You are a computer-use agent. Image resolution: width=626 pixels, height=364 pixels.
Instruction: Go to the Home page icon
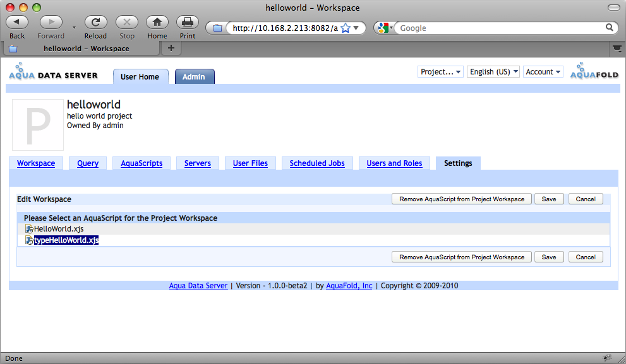pyautogui.click(x=157, y=22)
